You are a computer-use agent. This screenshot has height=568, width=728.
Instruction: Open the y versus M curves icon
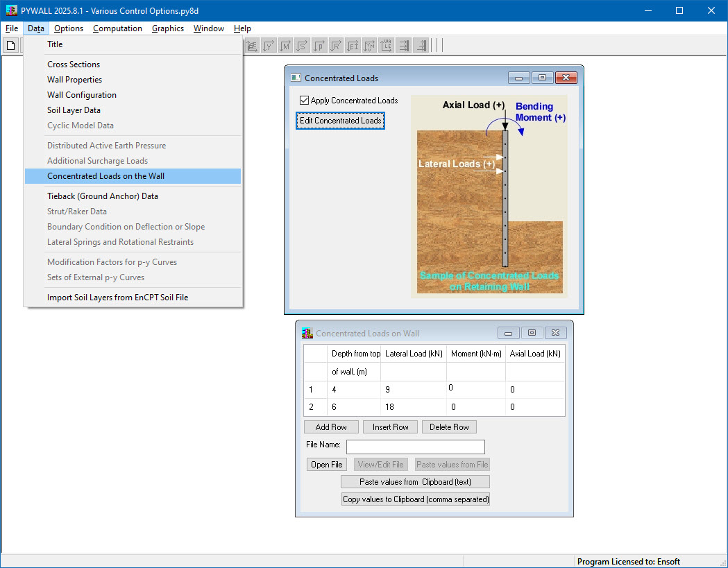click(369, 45)
